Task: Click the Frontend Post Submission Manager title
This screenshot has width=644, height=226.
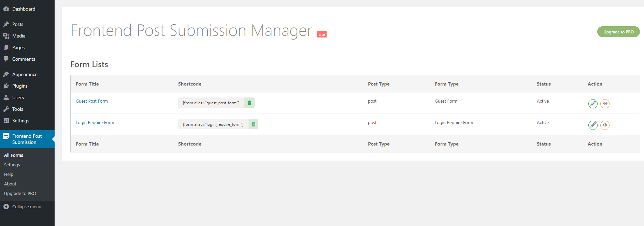Action: pyautogui.click(x=191, y=30)
